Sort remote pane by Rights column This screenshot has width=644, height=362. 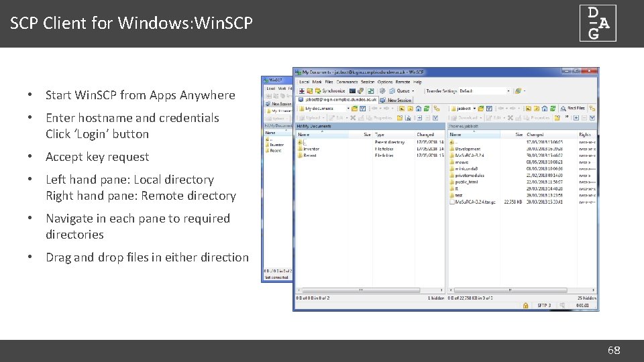click(x=586, y=135)
